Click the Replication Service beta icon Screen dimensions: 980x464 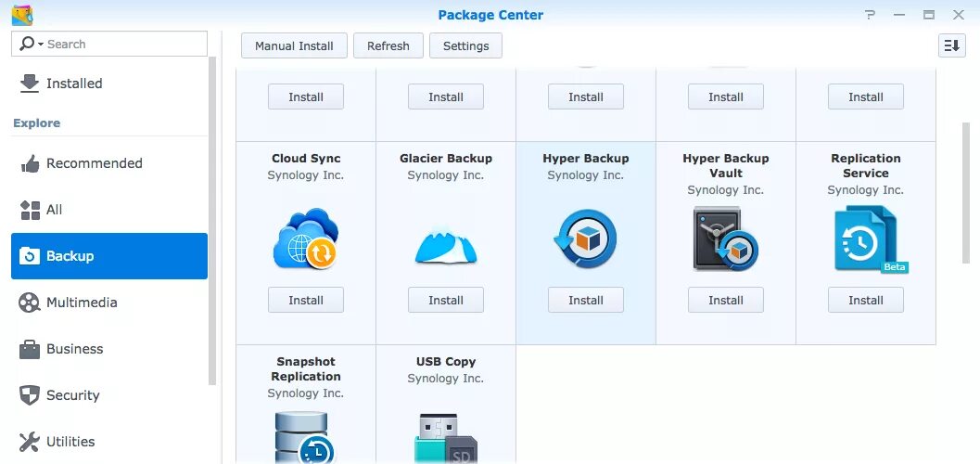pyautogui.click(x=871, y=238)
